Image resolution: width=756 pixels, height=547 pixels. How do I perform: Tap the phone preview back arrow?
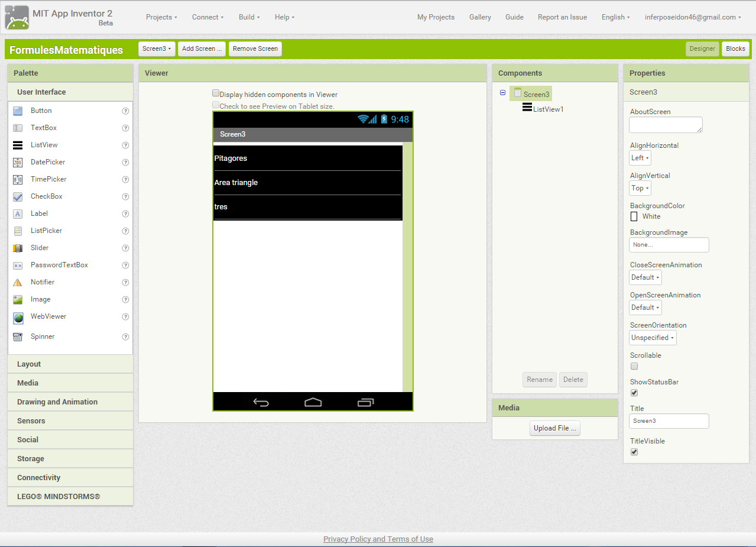[x=261, y=403]
